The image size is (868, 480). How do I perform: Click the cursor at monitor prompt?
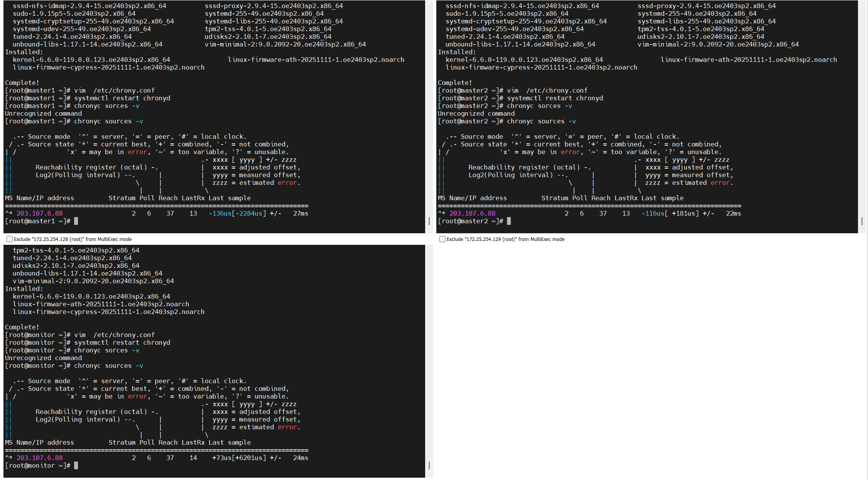(76, 465)
